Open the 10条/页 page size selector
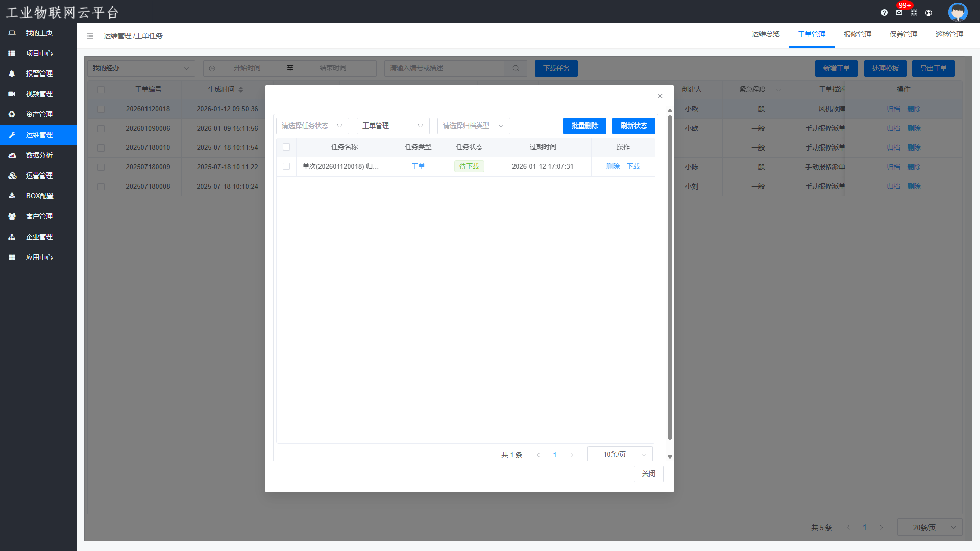This screenshot has width=980, height=551. (620, 454)
